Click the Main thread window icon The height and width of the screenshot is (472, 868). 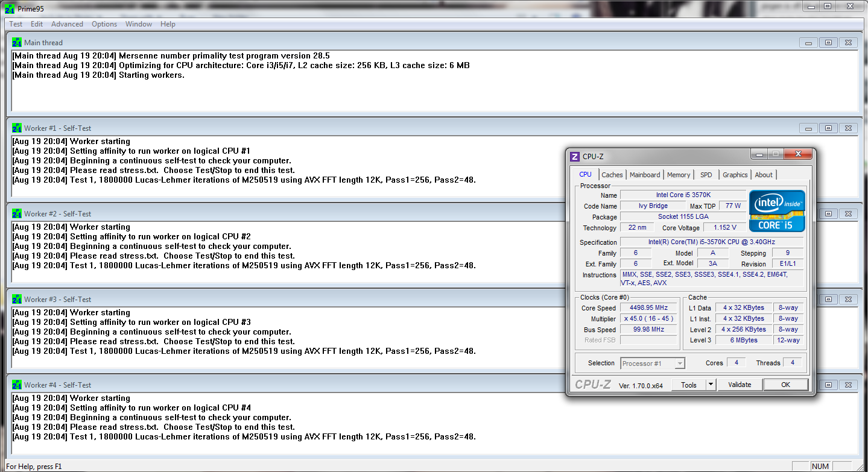(17, 43)
